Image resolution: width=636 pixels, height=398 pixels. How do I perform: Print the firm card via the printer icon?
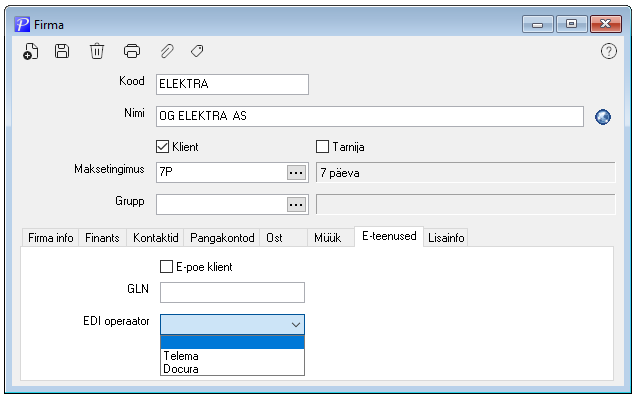pyautogui.click(x=132, y=52)
